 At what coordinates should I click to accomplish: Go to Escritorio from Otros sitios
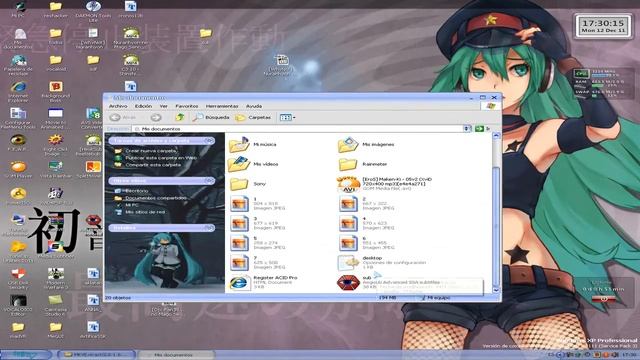136,191
